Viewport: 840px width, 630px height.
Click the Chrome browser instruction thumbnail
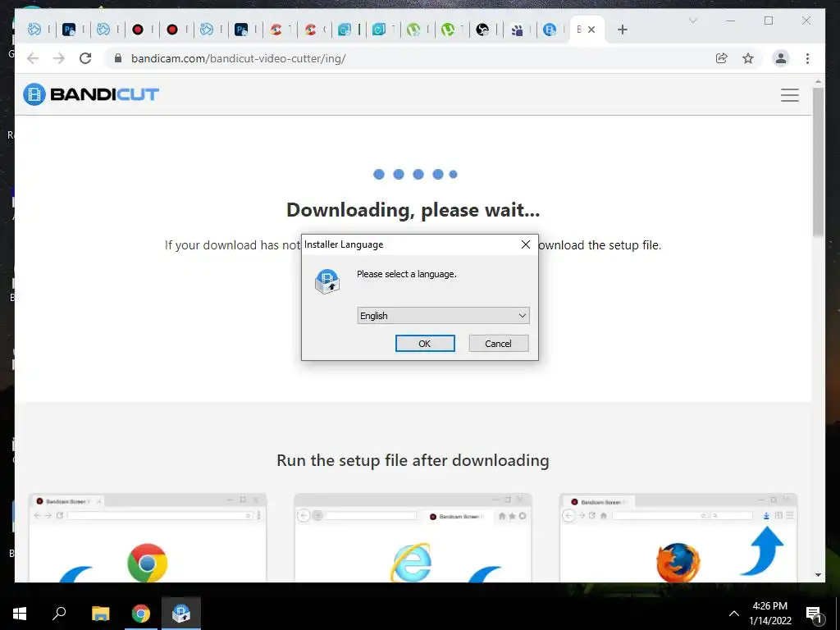148,537
